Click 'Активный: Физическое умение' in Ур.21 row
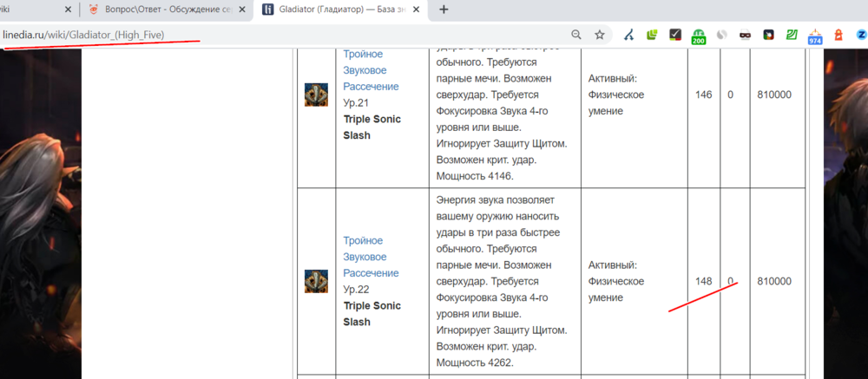868x379 pixels. [616, 95]
